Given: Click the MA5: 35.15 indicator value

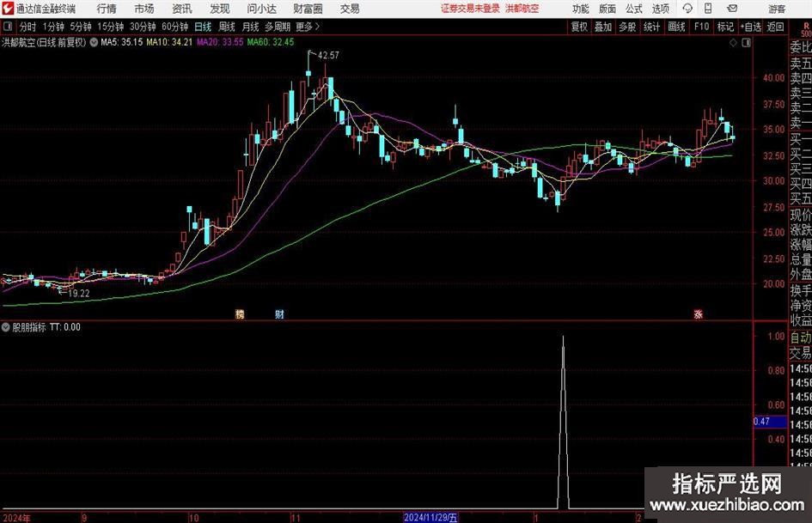Looking at the screenshot, I should point(121,42).
